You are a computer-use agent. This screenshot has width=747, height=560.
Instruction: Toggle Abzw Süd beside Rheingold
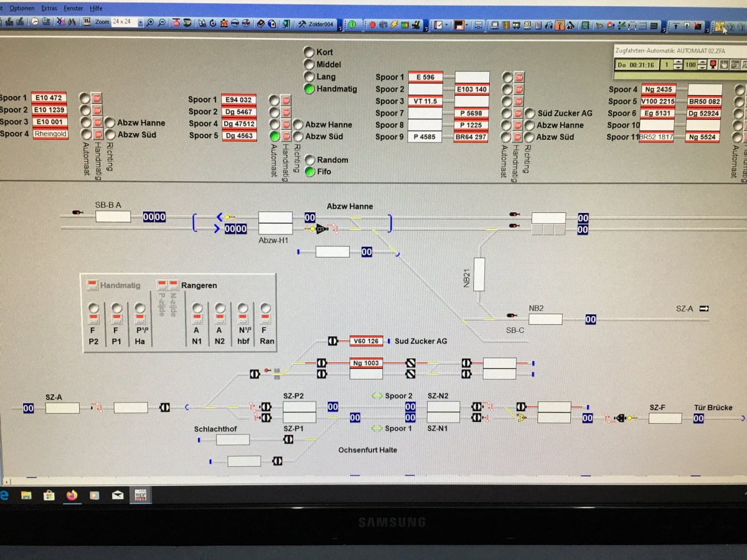click(x=110, y=134)
